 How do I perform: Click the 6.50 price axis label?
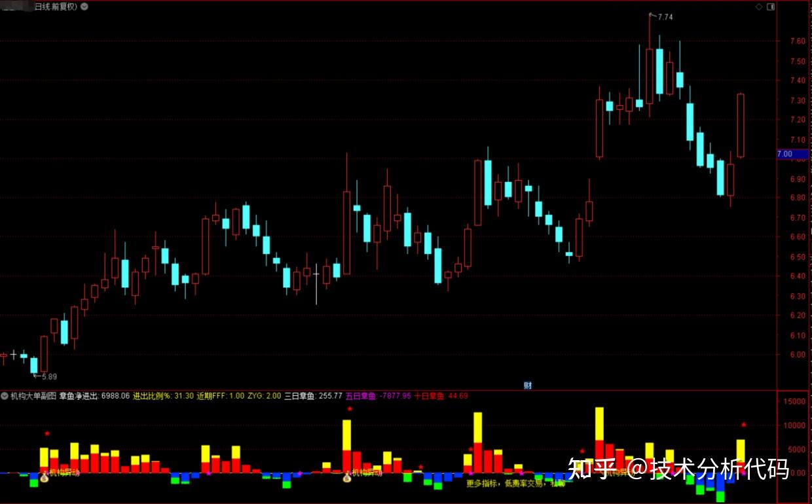pos(797,257)
